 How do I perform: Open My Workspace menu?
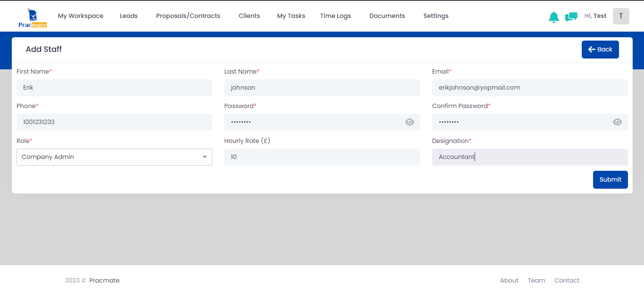tap(81, 16)
